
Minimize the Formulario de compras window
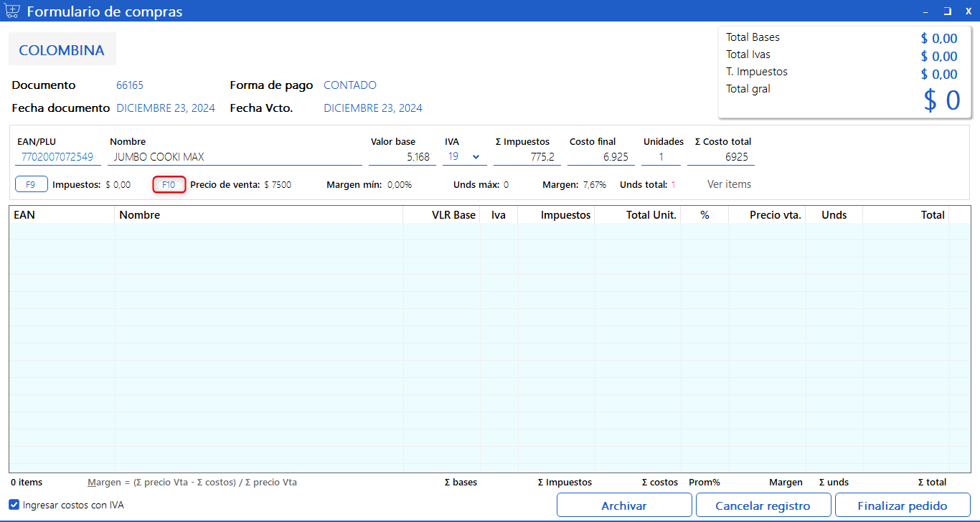tap(925, 11)
